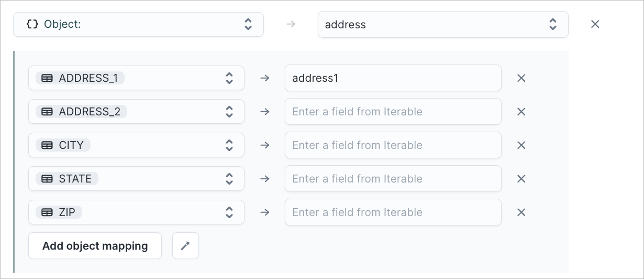Delete the ADDRESS_1 mapping row
Image resolution: width=644 pixels, height=279 pixels.
point(521,78)
